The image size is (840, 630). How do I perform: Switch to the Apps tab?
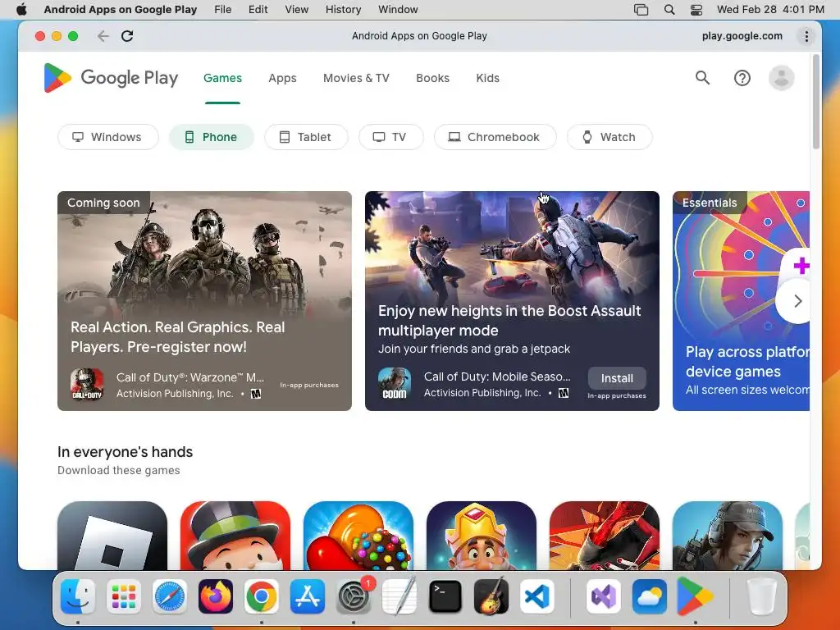point(282,78)
